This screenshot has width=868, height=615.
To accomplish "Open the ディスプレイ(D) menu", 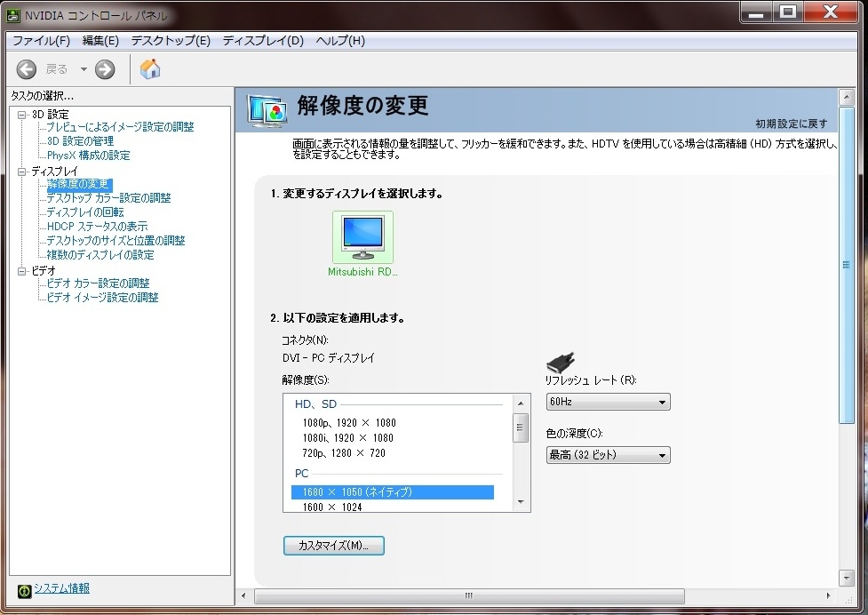I will pos(263,40).
